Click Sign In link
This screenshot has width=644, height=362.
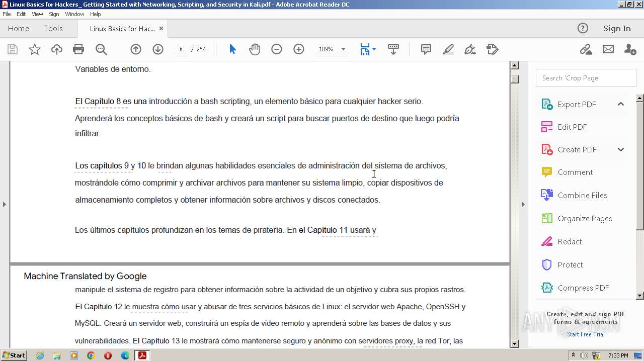(617, 28)
